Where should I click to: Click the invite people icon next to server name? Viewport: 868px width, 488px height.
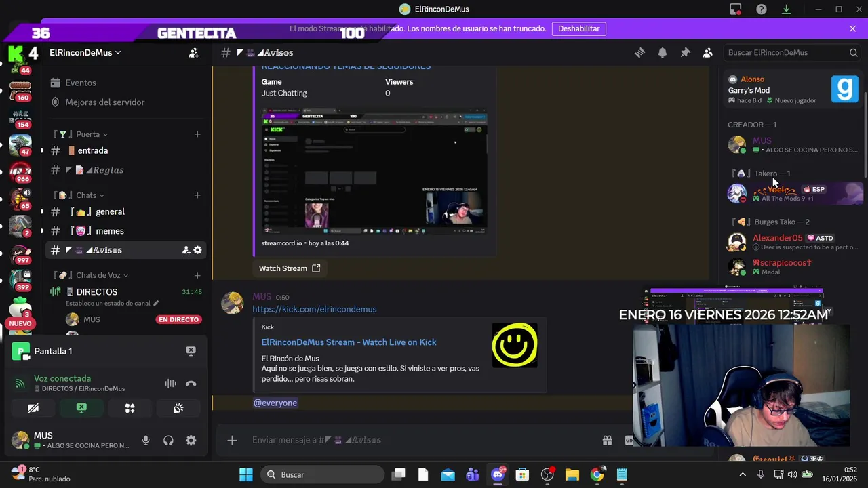pos(194,52)
